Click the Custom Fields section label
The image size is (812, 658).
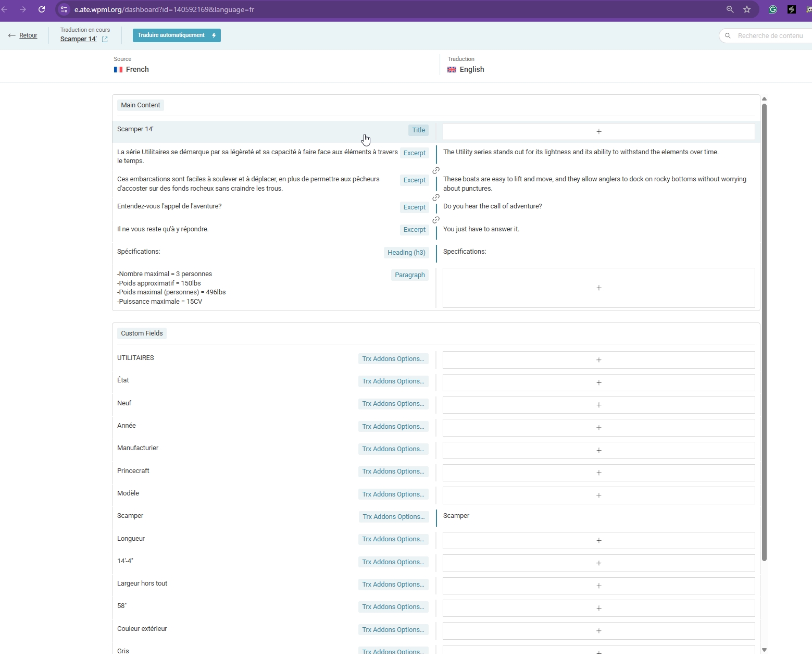[142, 333]
